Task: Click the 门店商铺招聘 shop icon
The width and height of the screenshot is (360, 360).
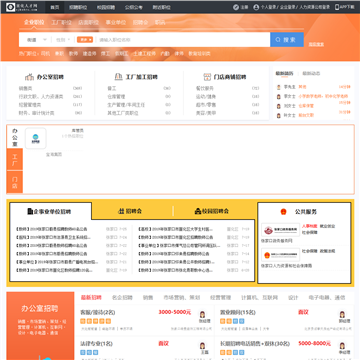Action: tap(207, 77)
